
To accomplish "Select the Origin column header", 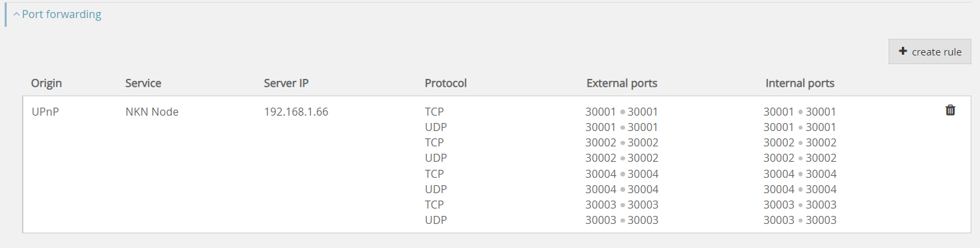I will pyautogui.click(x=46, y=84).
